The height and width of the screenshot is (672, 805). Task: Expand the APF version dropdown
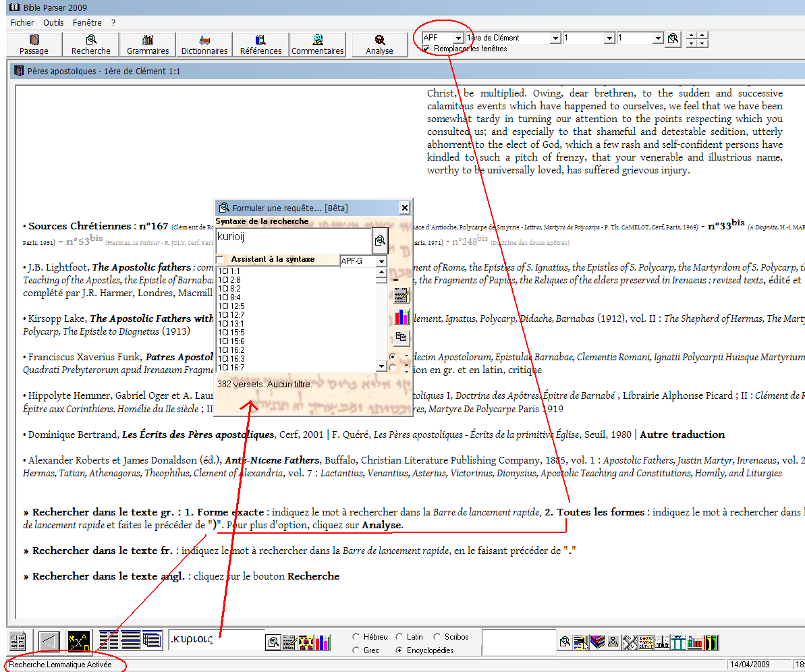458,38
